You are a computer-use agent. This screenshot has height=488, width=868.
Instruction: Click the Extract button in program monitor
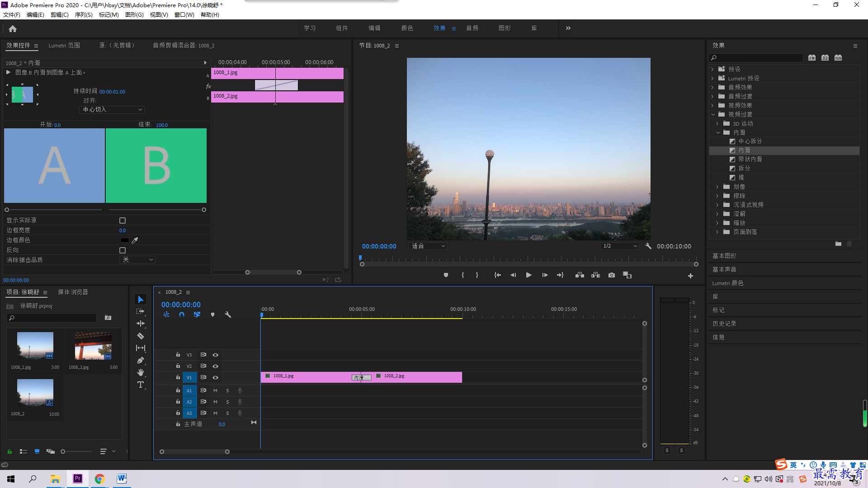click(x=595, y=275)
